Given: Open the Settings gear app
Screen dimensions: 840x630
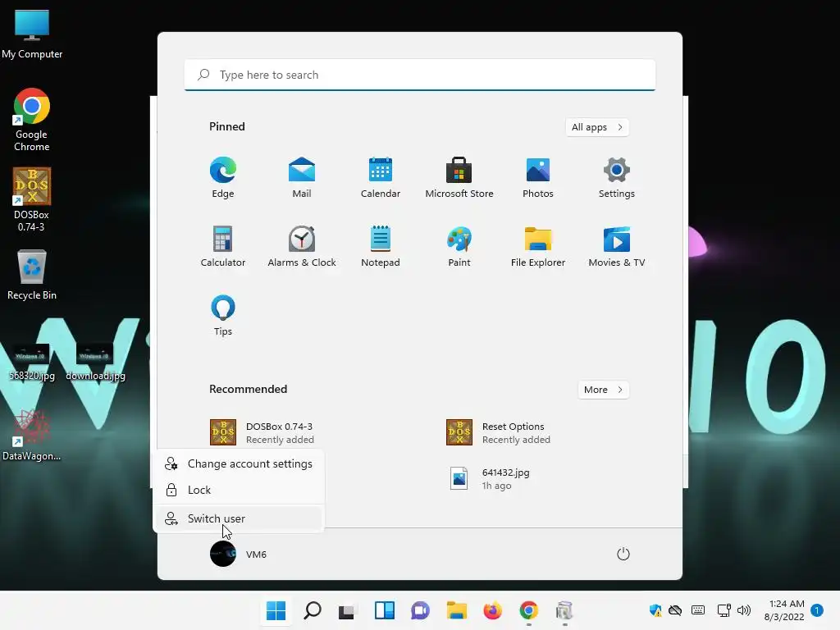Looking at the screenshot, I should coord(617,177).
